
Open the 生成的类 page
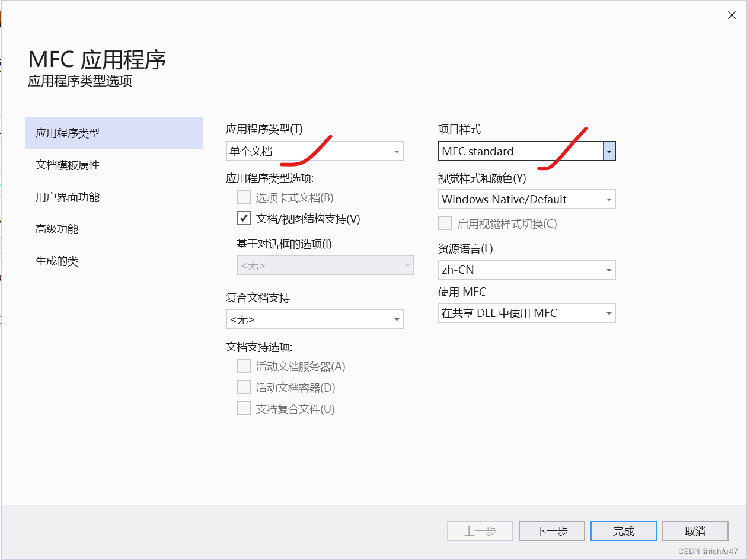(114, 261)
